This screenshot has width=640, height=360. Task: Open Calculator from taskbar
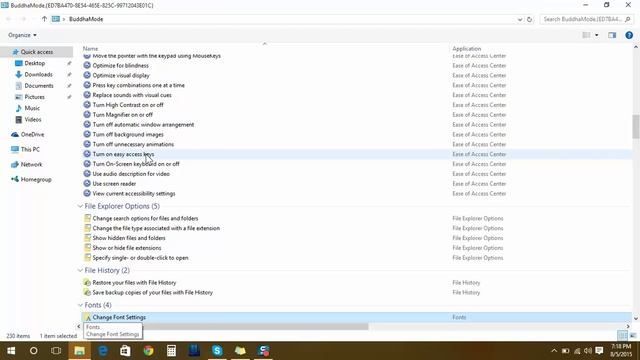click(171, 351)
